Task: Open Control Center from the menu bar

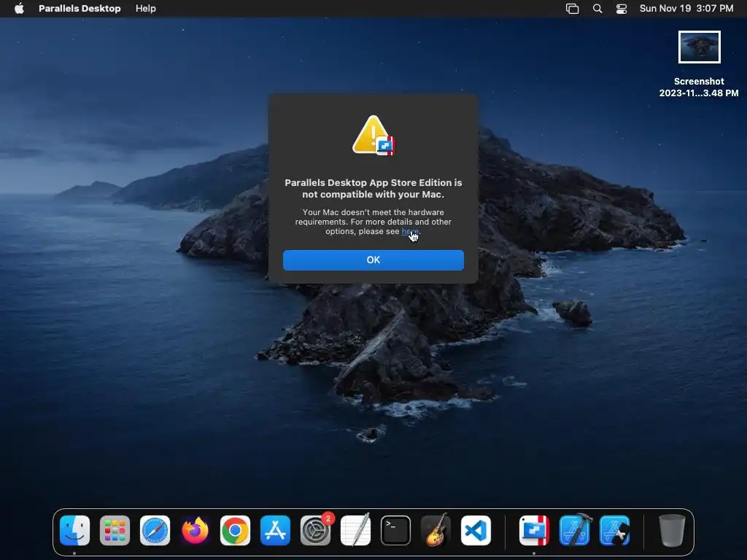Action: tap(622, 9)
